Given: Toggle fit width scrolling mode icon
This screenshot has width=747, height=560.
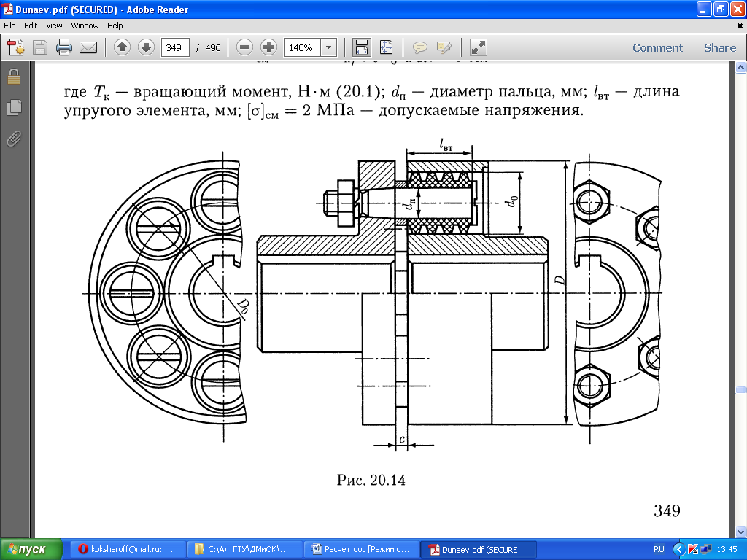Looking at the screenshot, I should (362, 47).
